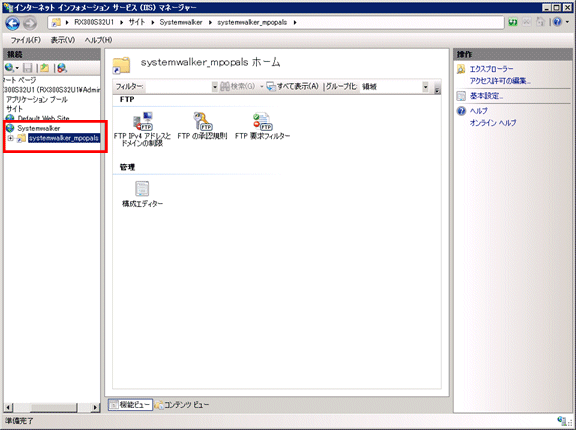
Task: Switch to the コンテンツ ビュー tab
Action: click(x=182, y=405)
